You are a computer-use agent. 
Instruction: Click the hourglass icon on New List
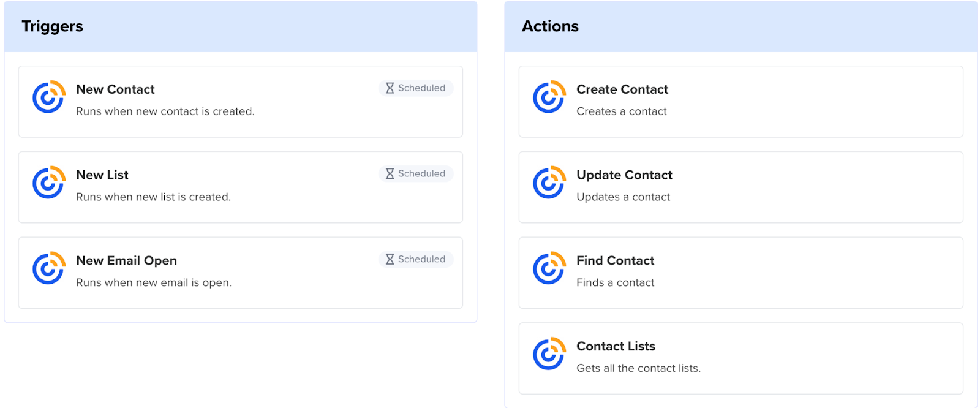click(390, 174)
